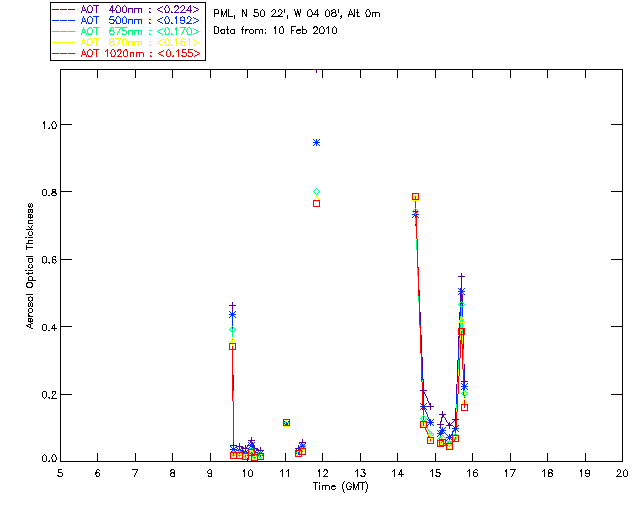The width and height of the screenshot is (640, 512).
Task: Click the y-axis tick label 0.8
Action: point(49,192)
